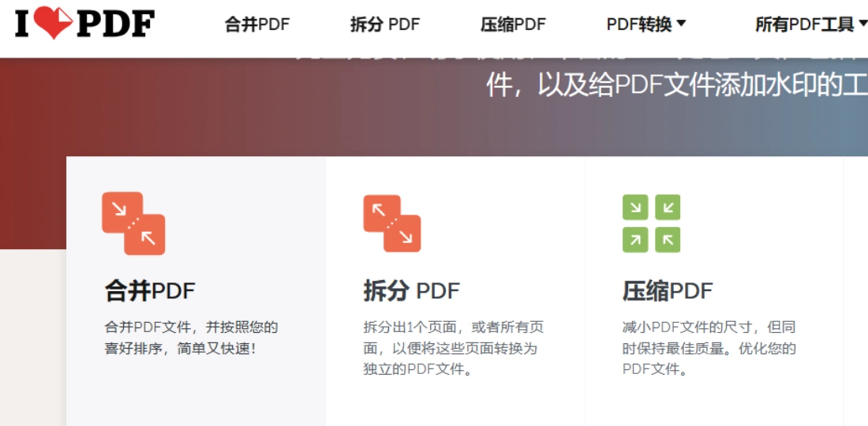The height and width of the screenshot is (426, 868).
Task: Click the iLovePDF logo
Action: tap(84, 23)
